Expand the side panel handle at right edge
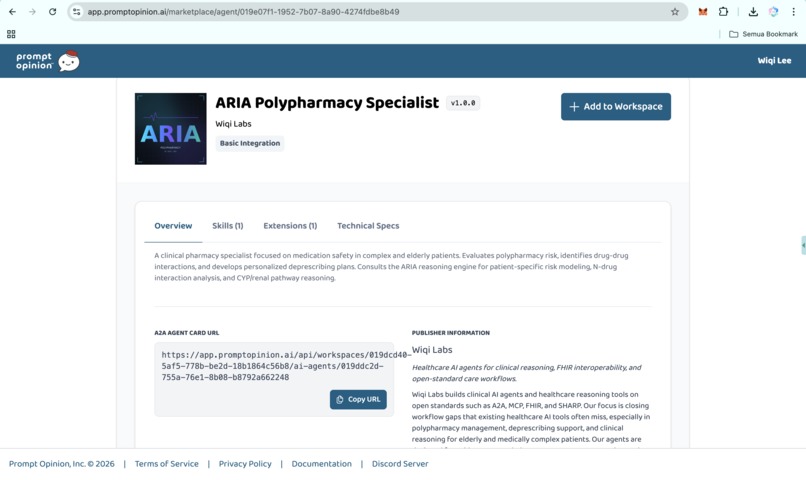 pyautogui.click(x=803, y=245)
